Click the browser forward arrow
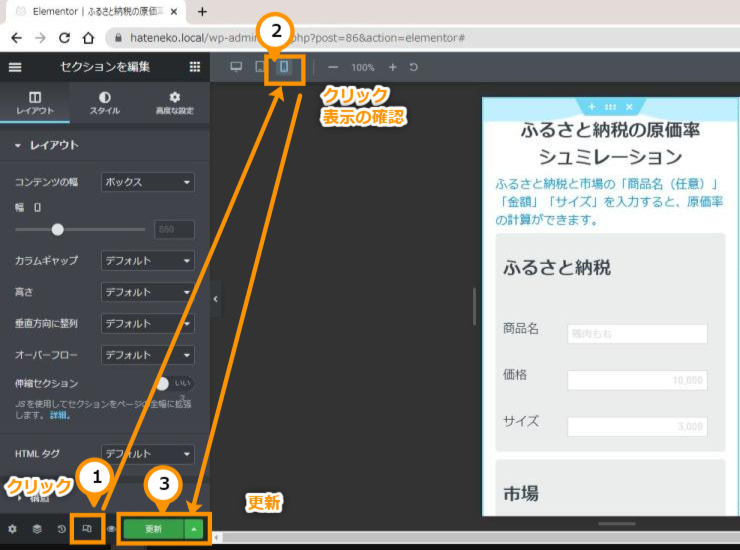This screenshot has height=550, width=740. [41, 38]
